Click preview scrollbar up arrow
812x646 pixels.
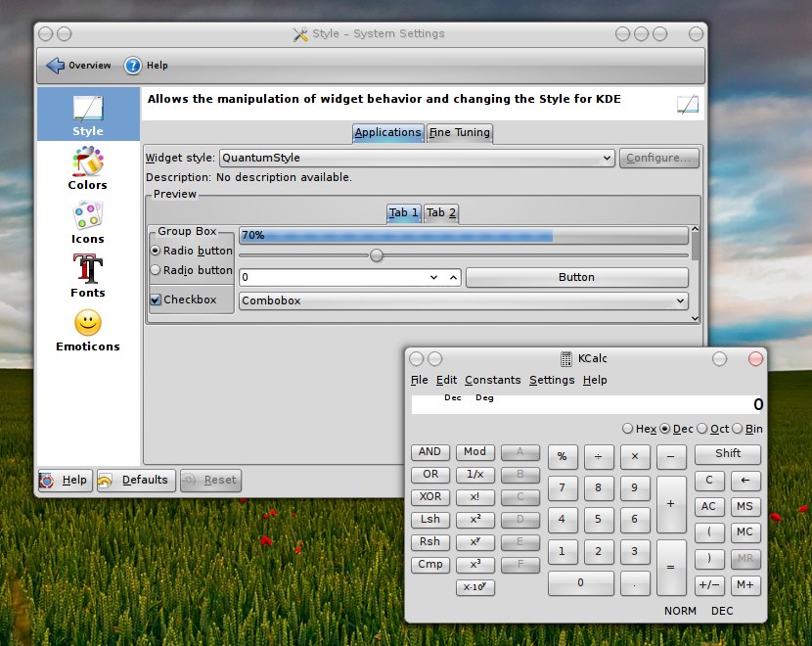pos(695,229)
